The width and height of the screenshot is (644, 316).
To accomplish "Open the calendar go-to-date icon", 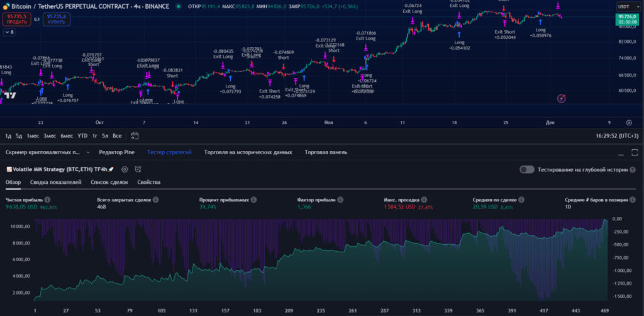I will [135, 135].
